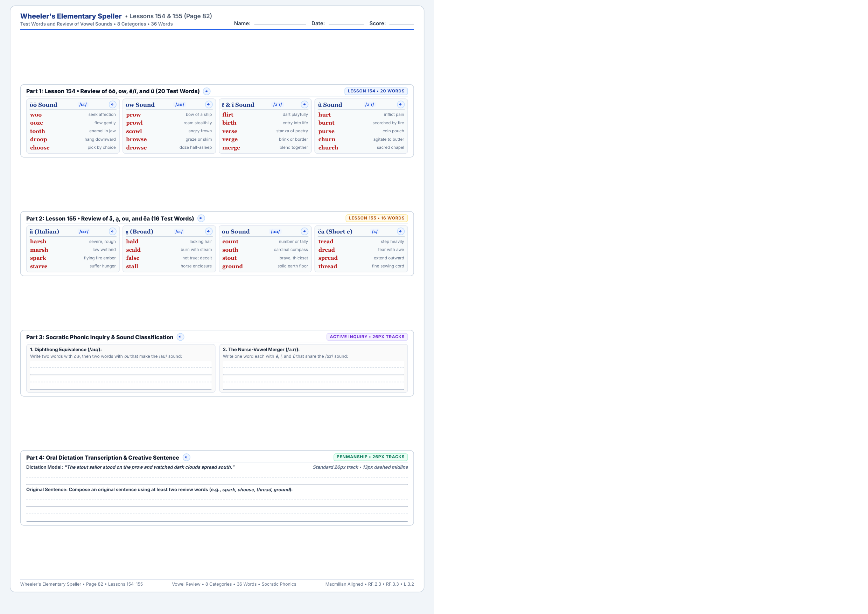Image resolution: width=868 pixels, height=614 pixels.
Task: Click the Score blank field
Action: click(401, 23)
